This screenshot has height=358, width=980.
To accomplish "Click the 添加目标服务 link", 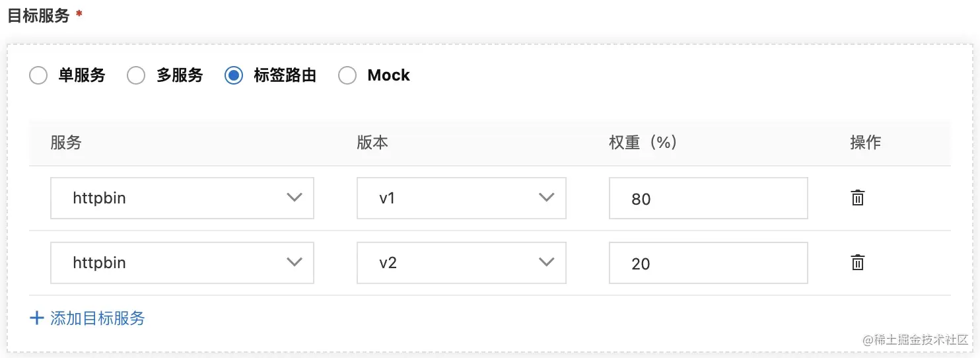I will 98,318.
